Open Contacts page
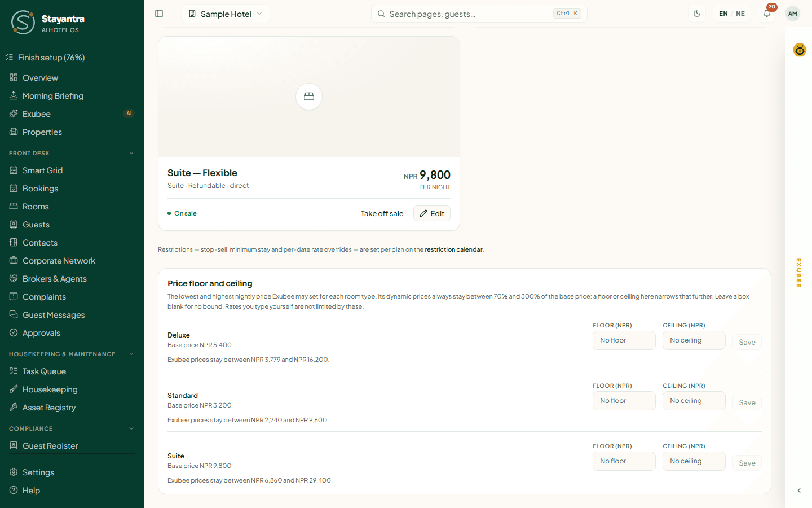Viewport: 812px width, 508px height. 72,243
